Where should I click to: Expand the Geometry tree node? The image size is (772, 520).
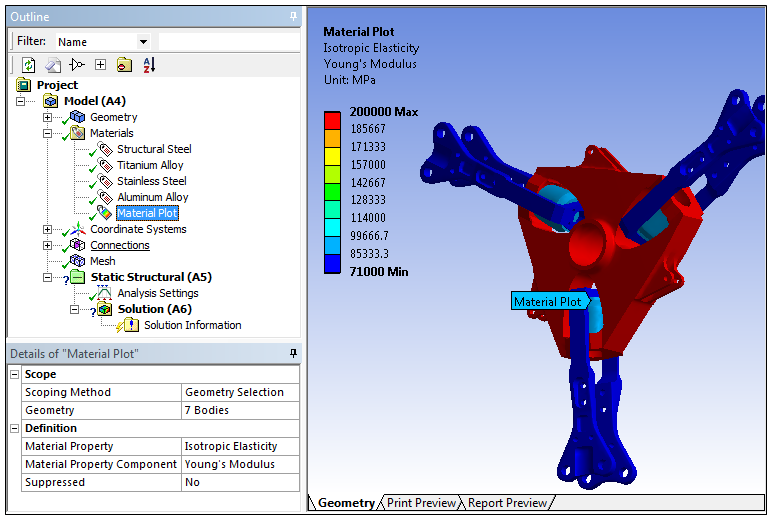click(47, 117)
